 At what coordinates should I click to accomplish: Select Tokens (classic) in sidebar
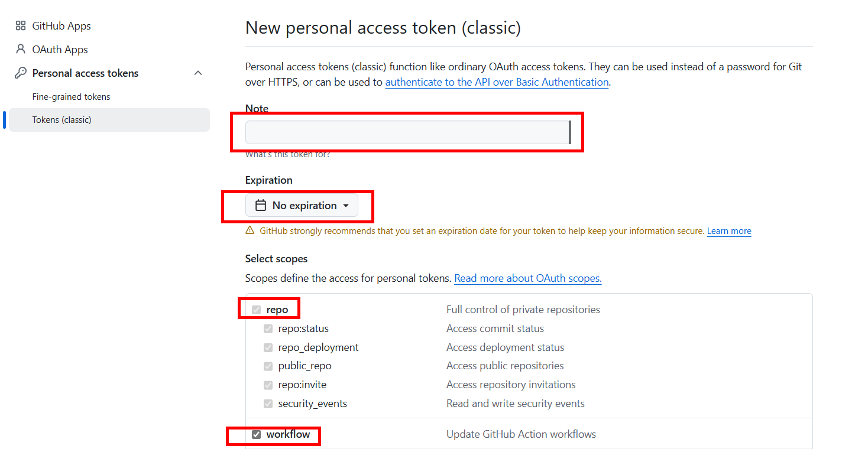61,120
